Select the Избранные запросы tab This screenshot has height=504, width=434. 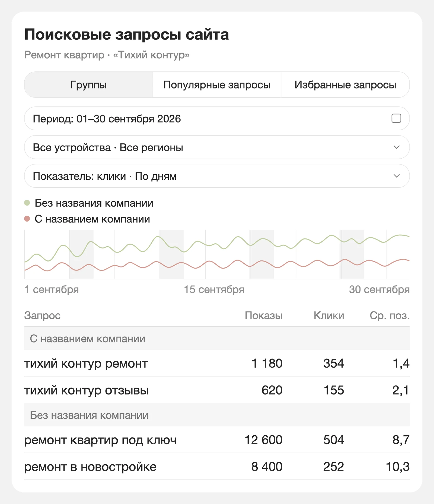click(345, 85)
